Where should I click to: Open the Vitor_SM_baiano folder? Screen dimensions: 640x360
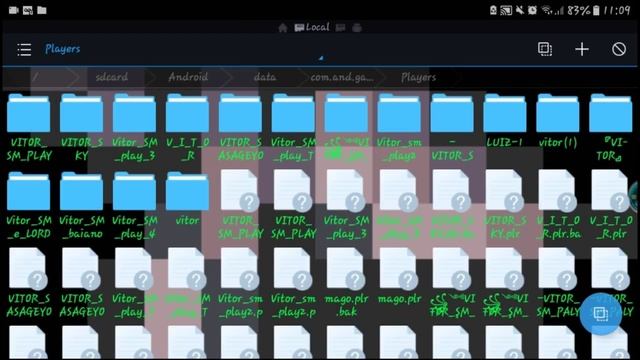[x=82, y=205]
